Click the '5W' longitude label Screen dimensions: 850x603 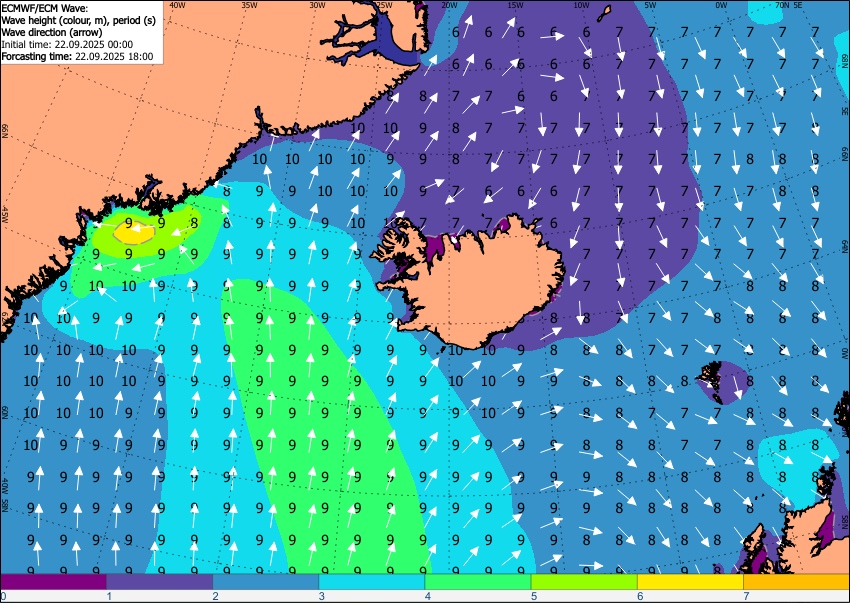(x=650, y=5)
